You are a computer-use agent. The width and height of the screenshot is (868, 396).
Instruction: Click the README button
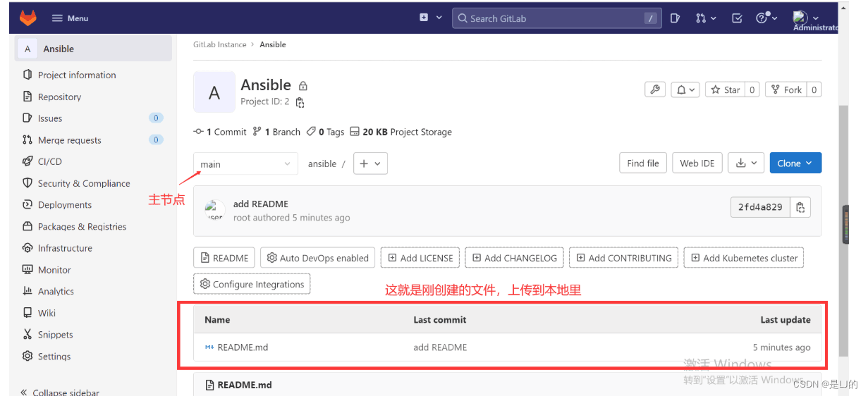[224, 258]
